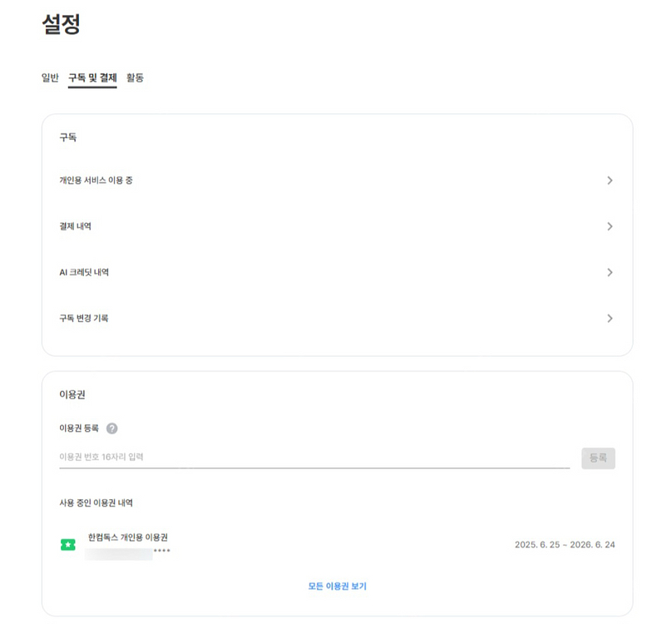672x624 pixels.
Task: Open the 개인용 서비스 이용 중 label
Action: click(96, 181)
